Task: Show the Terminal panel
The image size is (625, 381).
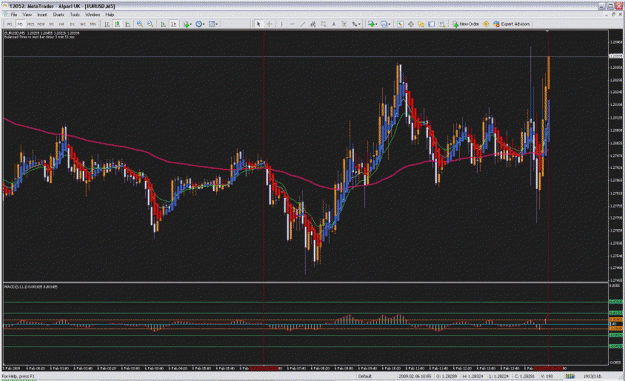Action: (431, 24)
